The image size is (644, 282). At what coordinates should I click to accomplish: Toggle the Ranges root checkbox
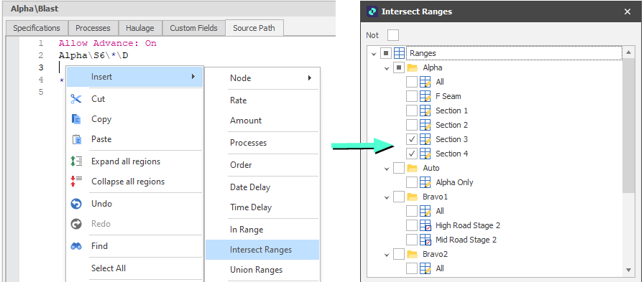[x=386, y=53]
